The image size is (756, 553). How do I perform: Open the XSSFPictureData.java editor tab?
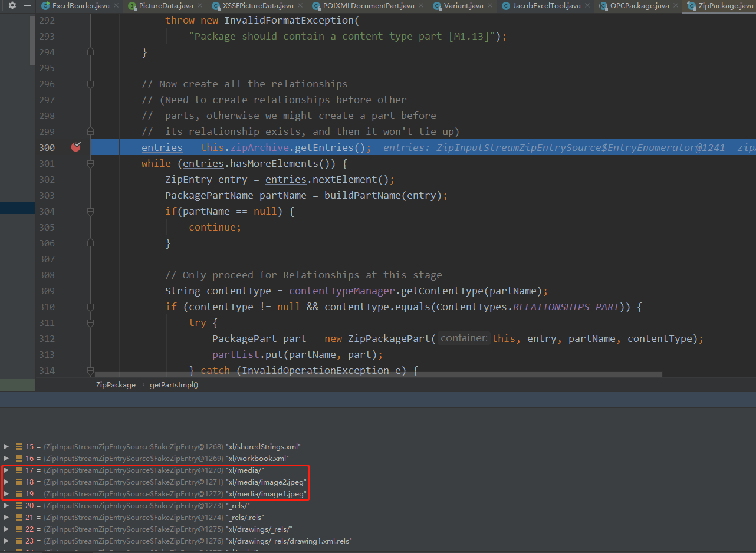point(258,6)
